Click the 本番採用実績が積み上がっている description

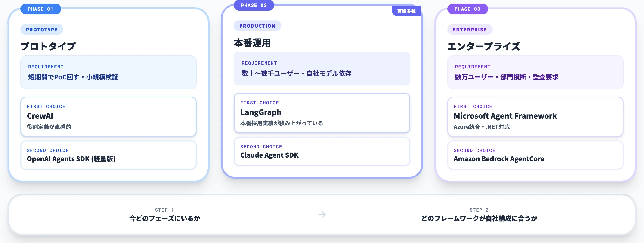point(282,123)
